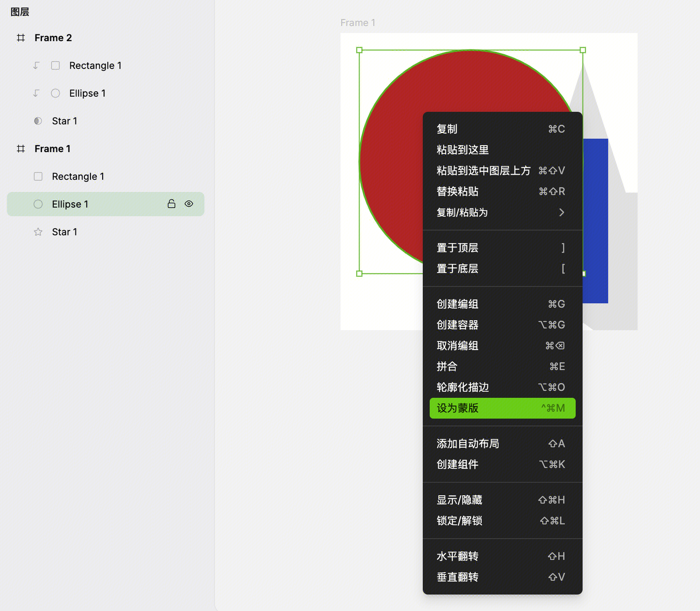Click ellipse icon of Ellipse 1 in Frame 2
This screenshot has width=700, height=611.
56,93
